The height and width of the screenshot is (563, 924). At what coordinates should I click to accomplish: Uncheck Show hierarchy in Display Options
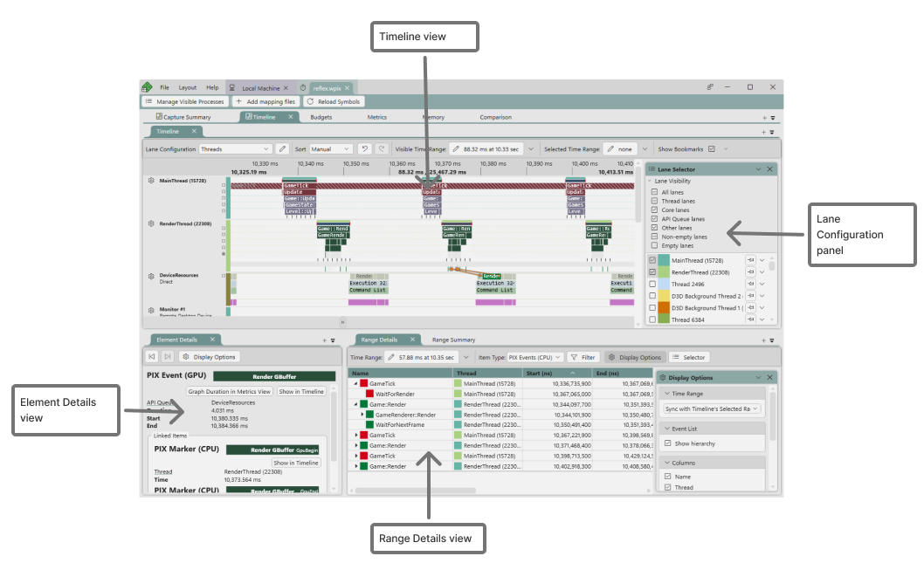point(667,443)
